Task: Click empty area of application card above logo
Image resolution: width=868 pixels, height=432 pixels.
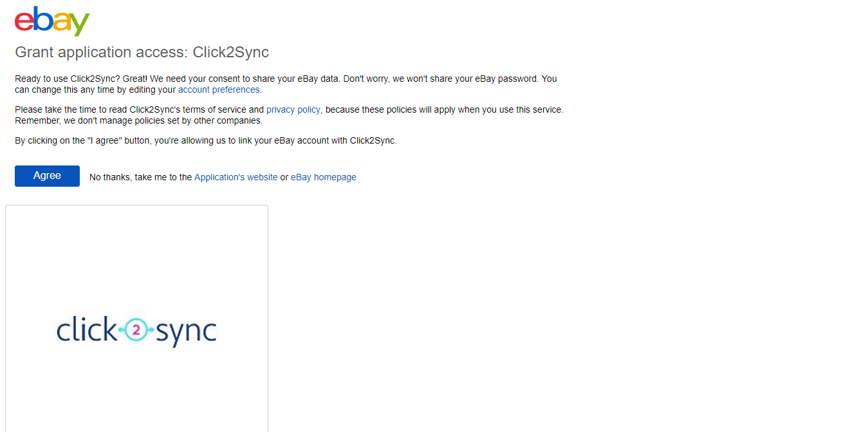Action: click(x=136, y=258)
